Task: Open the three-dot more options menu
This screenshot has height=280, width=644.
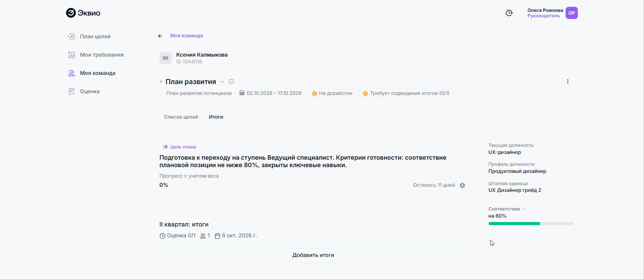Action: click(x=568, y=82)
